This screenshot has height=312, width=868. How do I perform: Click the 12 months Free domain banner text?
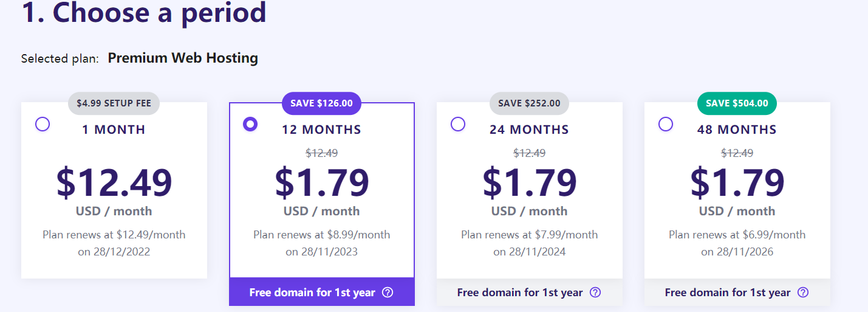click(x=312, y=293)
